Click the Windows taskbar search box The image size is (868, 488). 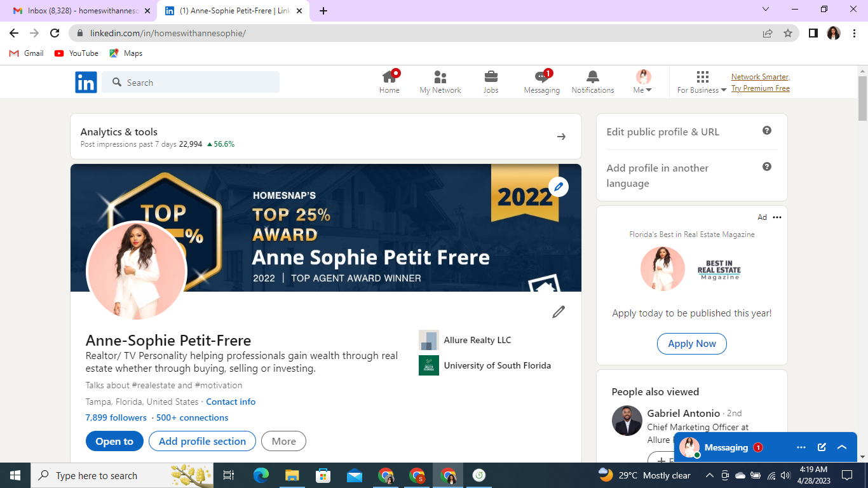122,475
